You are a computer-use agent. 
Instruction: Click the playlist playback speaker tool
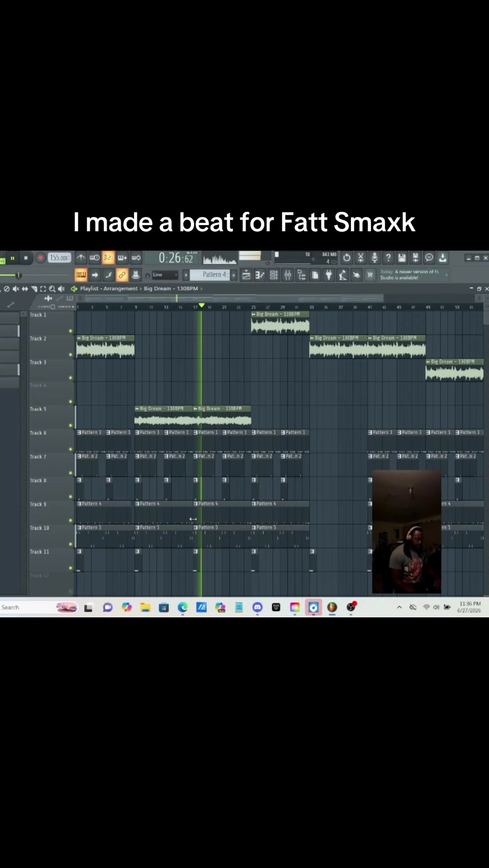click(x=61, y=289)
